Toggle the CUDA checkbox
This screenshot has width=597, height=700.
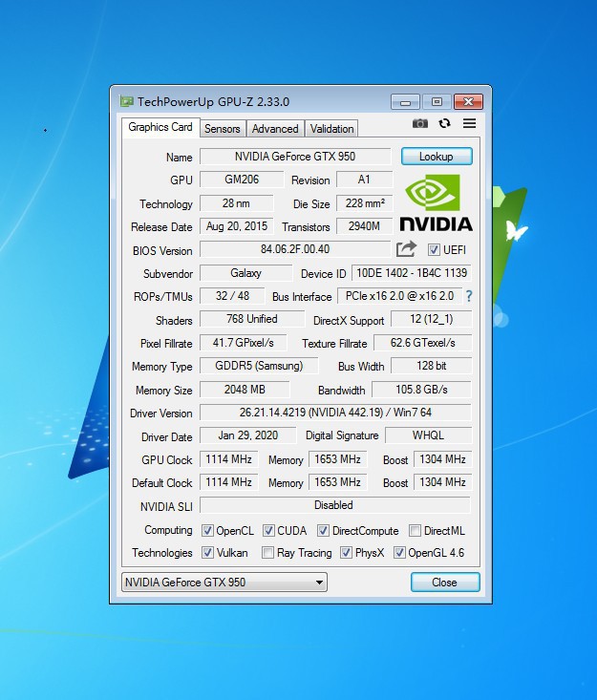click(268, 530)
